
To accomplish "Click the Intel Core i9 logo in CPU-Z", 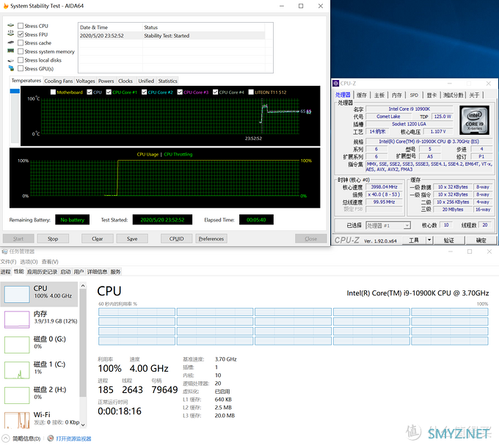I will (475, 120).
